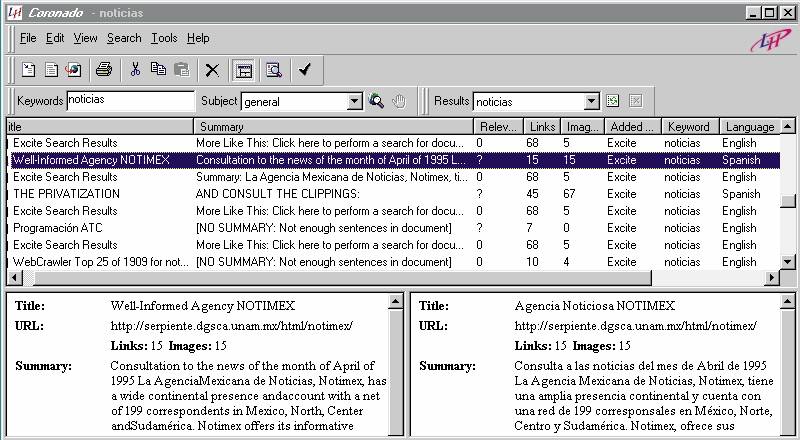Click the green refresh results icon
The width and height of the screenshot is (800, 440).
(x=613, y=101)
